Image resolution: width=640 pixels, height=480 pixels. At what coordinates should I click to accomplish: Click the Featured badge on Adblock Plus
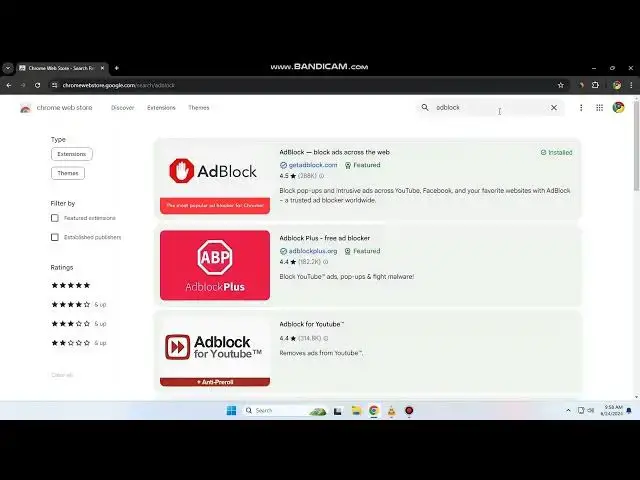pyautogui.click(x=362, y=251)
